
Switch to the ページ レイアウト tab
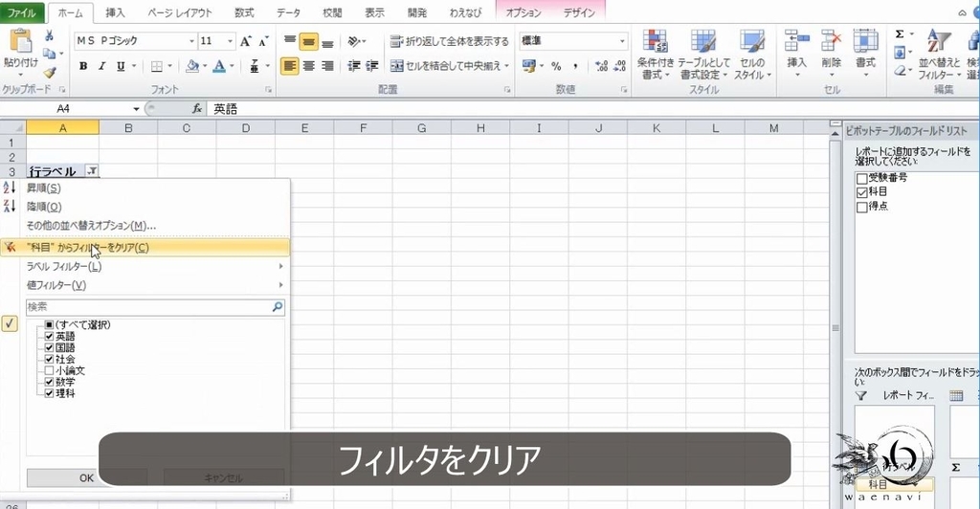tap(179, 12)
